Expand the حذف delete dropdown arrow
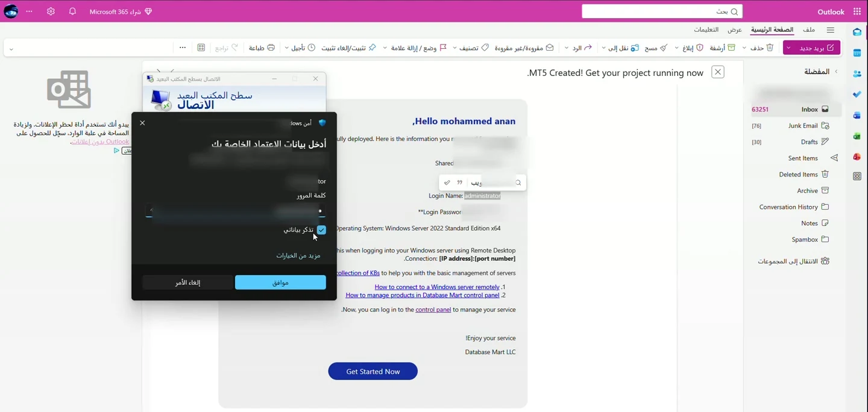This screenshot has width=868, height=412. tap(744, 48)
